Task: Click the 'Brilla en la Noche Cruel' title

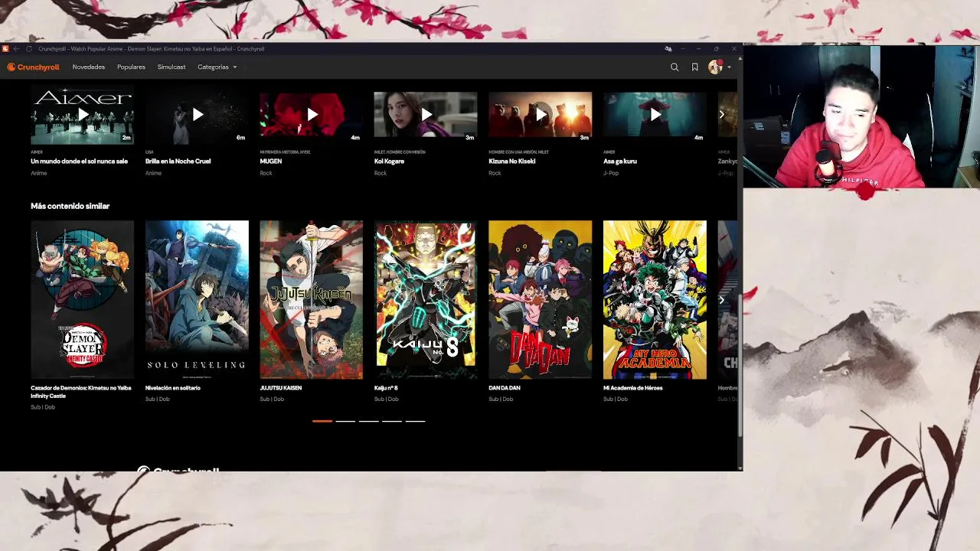Action: coord(178,161)
